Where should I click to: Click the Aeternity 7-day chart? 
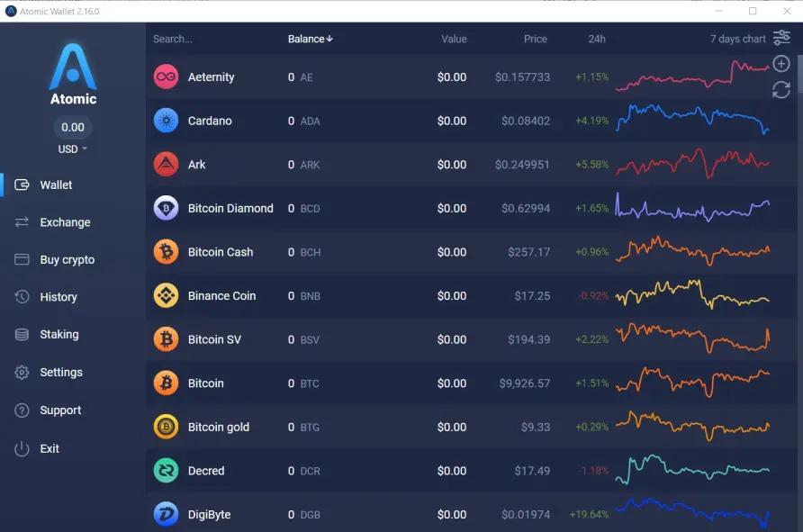click(x=692, y=76)
